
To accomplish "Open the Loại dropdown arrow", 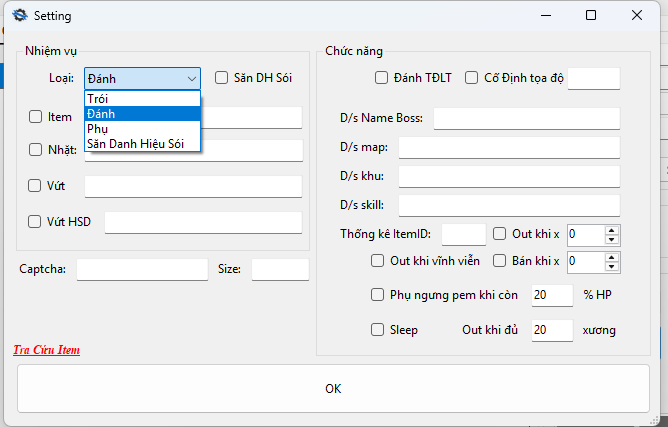I will coord(191,78).
